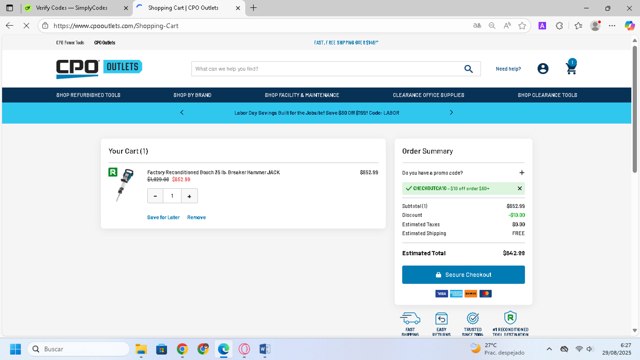Click the quantity value field

[x=172, y=196]
